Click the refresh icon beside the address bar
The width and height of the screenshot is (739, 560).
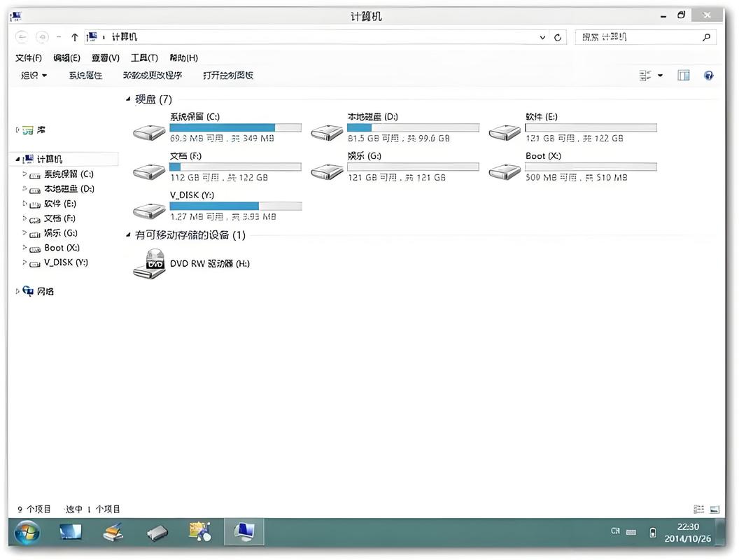[x=556, y=36]
